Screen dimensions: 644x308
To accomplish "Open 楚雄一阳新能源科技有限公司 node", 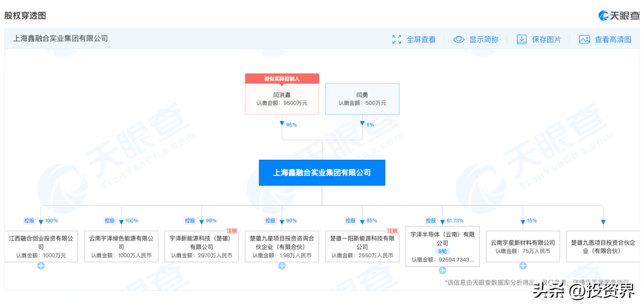I will point(362,246).
